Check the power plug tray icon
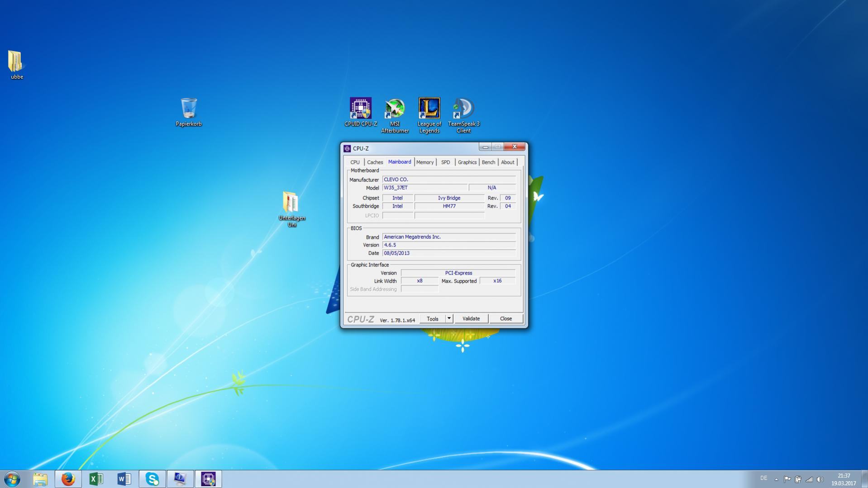 (x=798, y=479)
